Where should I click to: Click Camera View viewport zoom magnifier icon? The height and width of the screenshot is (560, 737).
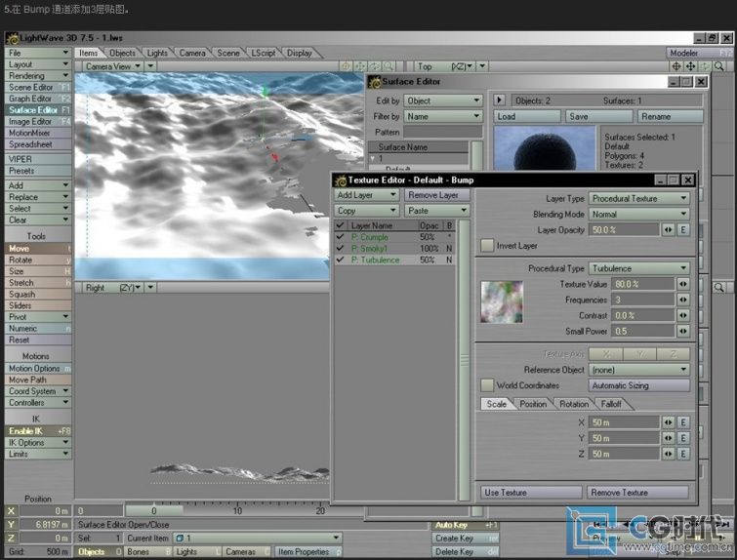point(389,66)
